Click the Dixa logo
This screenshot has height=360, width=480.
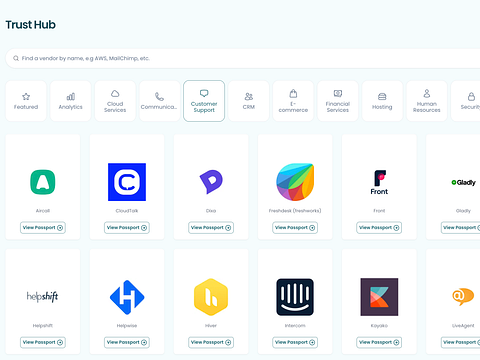[x=211, y=182]
